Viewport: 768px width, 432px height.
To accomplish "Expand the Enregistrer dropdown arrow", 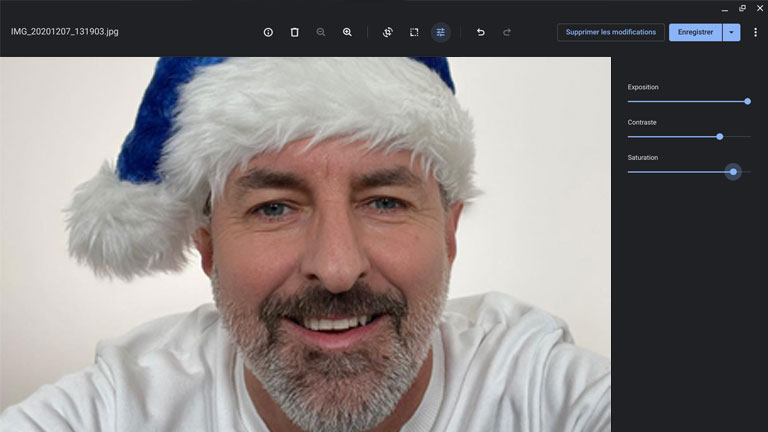I will (x=732, y=32).
